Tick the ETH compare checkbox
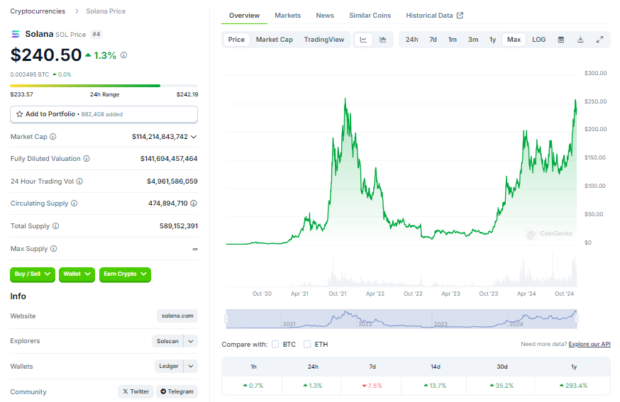 (307, 344)
